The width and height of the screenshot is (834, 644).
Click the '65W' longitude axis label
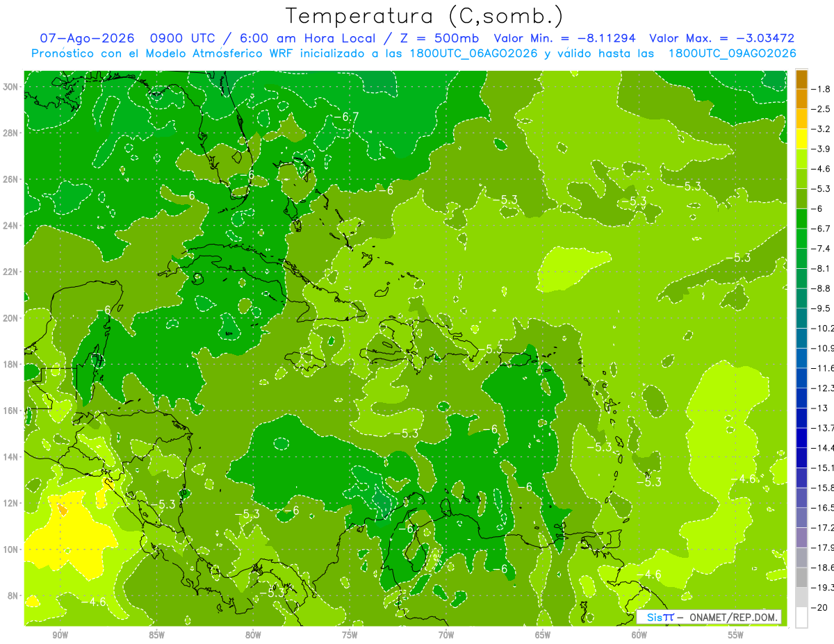click(543, 635)
